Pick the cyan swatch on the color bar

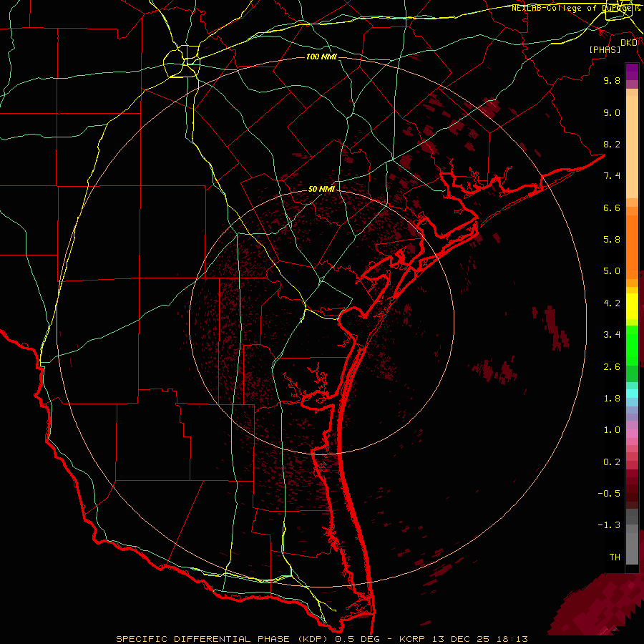pyautogui.click(x=632, y=394)
